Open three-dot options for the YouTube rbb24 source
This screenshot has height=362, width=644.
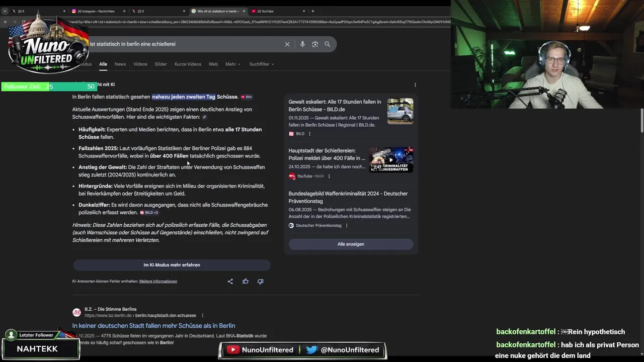tap(329, 176)
